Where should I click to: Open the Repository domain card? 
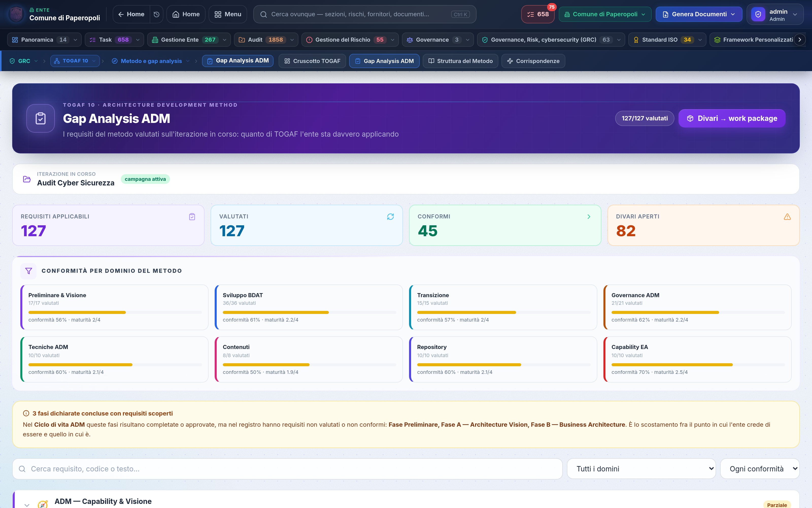503,359
